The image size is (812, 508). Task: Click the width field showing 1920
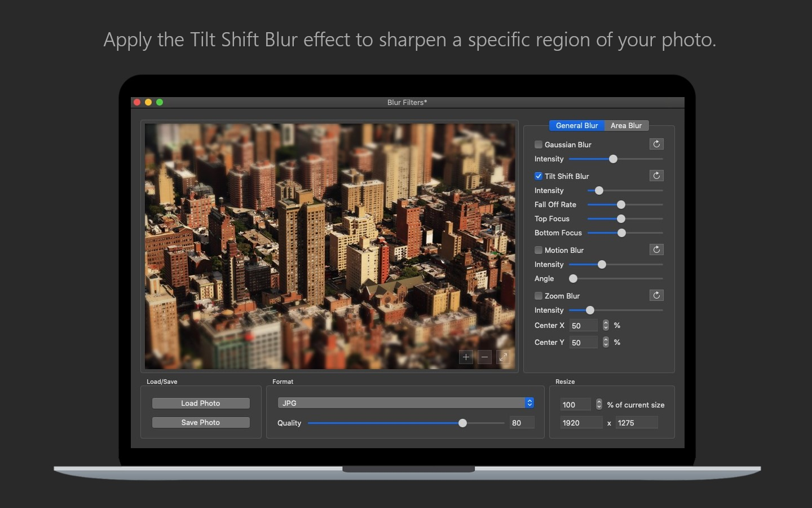pos(581,423)
